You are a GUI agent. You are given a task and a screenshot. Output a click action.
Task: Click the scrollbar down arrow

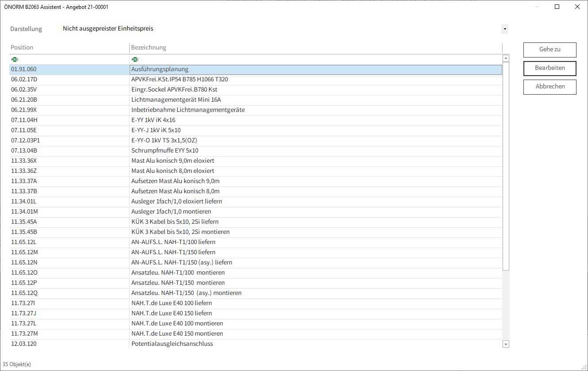tap(506, 344)
